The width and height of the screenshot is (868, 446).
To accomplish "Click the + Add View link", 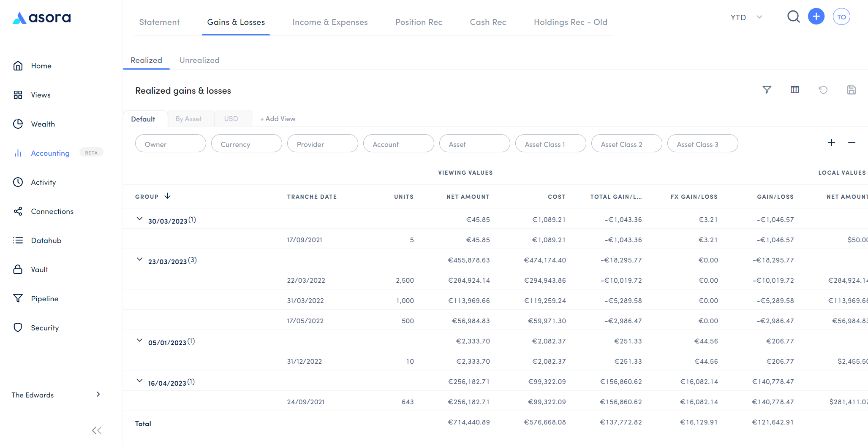I will click(278, 119).
